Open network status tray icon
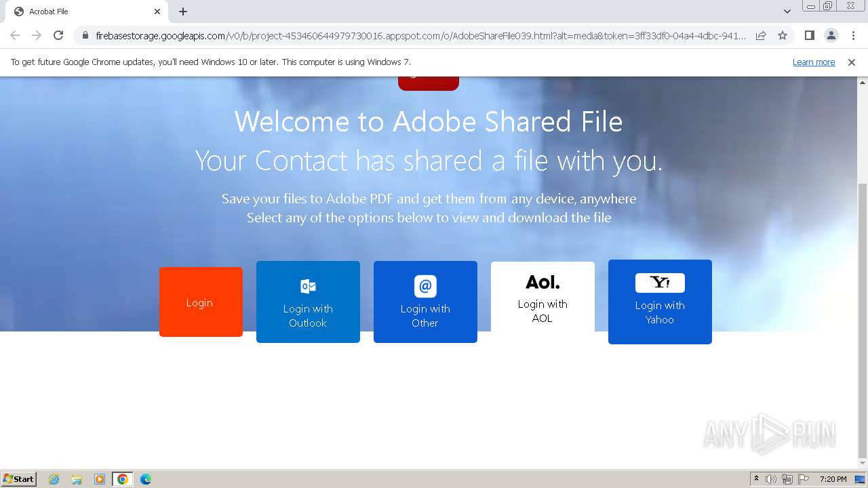 [787, 479]
